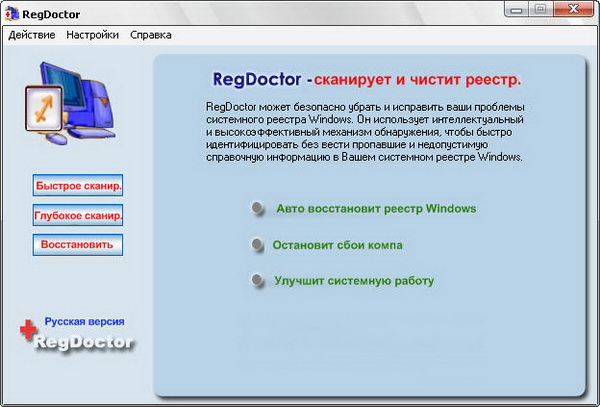600x407 pixels.
Task: Start deep scan with Глубокое сканир.
Action: pos(78,215)
